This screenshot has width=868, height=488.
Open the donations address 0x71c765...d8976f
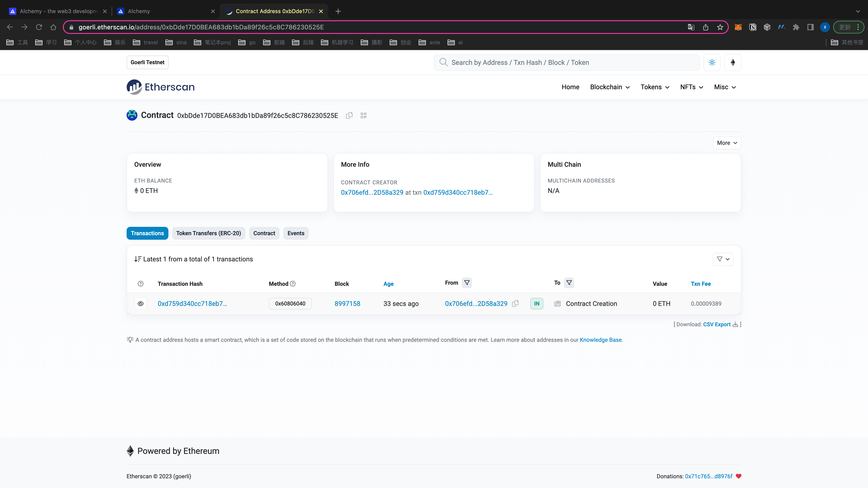coord(709,476)
